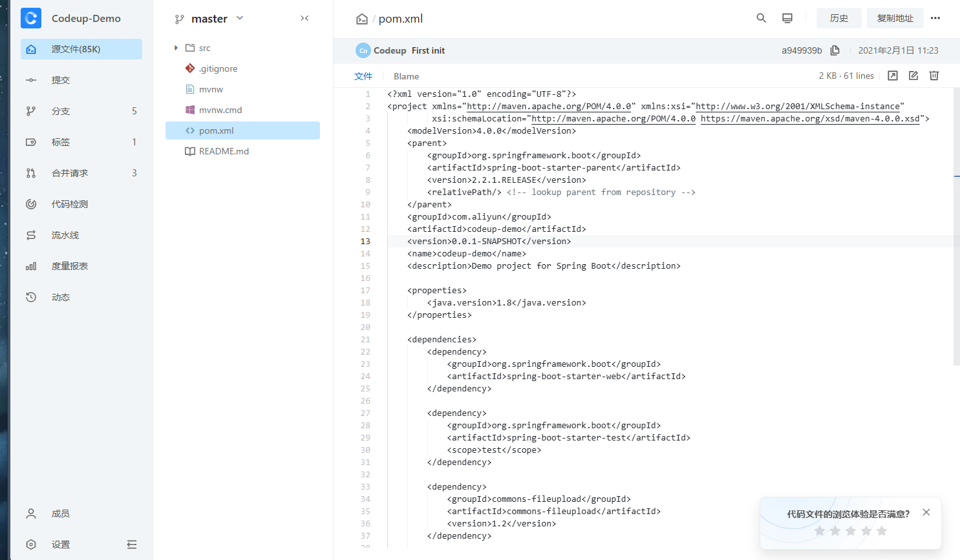Screen dimensions: 960x560
Task: Click the edit file pencil icon
Action: pos(913,76)
